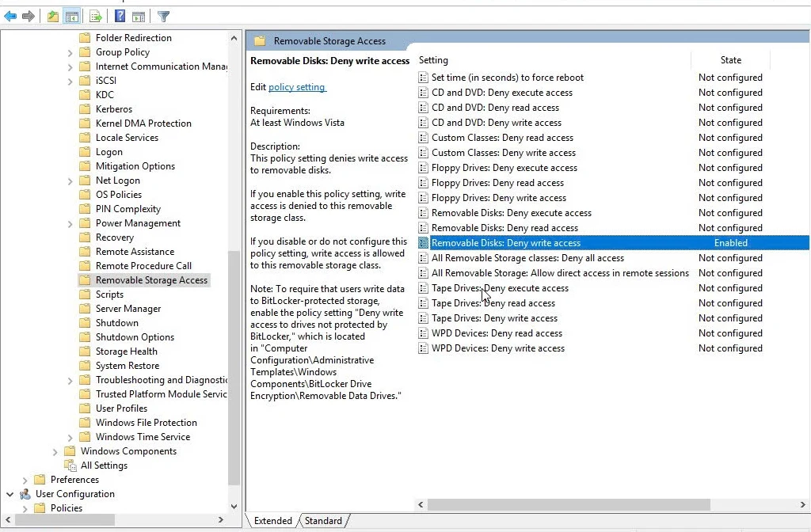Click settings list horizontal scroll left arrow
Image resolution: width=811 pixels, height=532 pixels.
pyautogui.click(x=421, y=504)
